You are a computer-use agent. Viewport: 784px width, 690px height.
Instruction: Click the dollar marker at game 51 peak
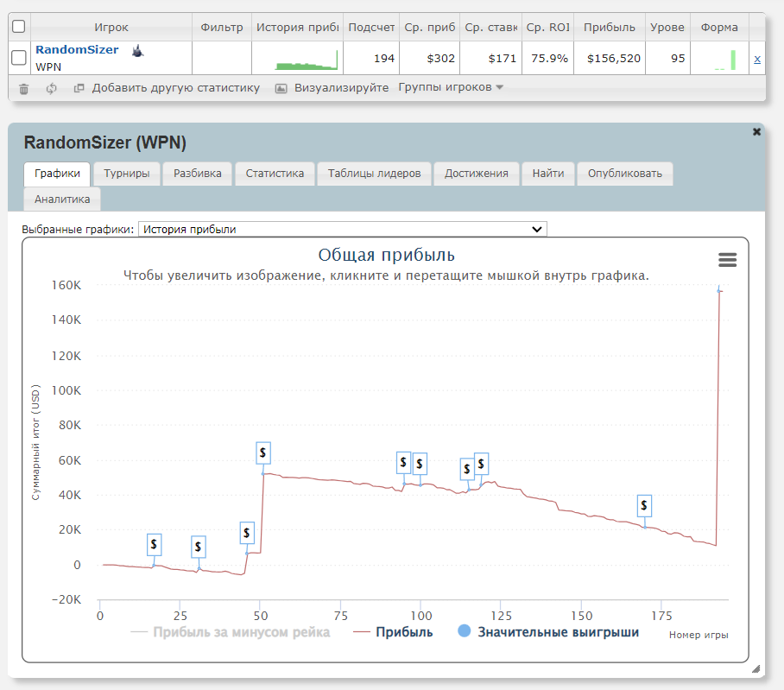pyautogui.click(x=264, y=452)
